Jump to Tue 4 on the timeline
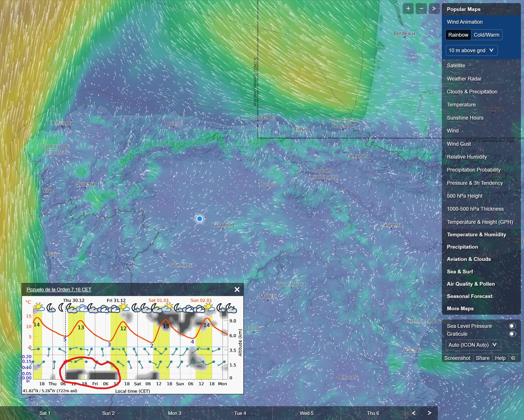Viewport: 524px width, 420px height. coord(240,413)
